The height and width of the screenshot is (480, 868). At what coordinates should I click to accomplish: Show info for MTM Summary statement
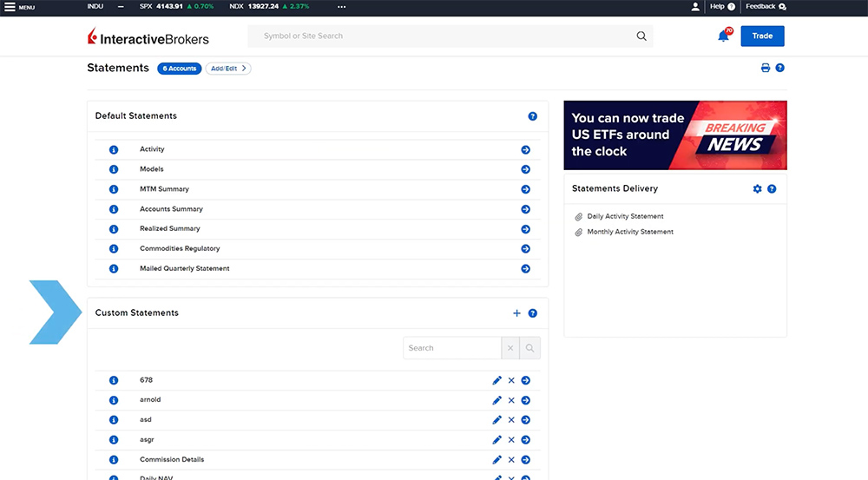click(113, 189)
